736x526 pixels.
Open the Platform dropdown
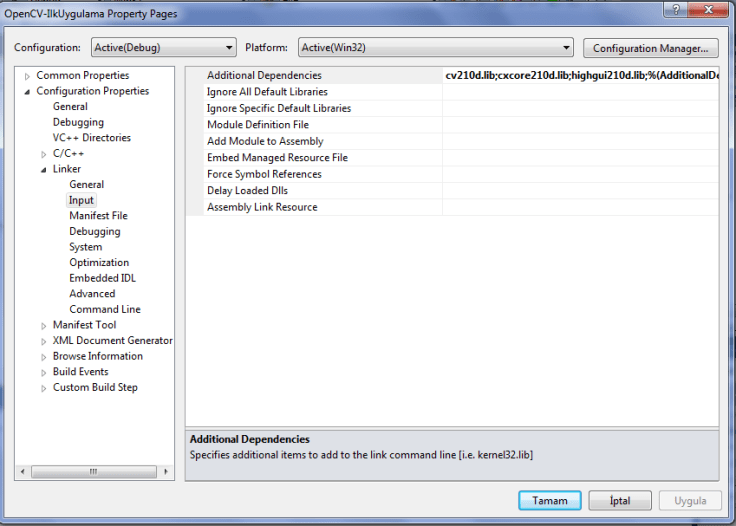tap(435, 48)
